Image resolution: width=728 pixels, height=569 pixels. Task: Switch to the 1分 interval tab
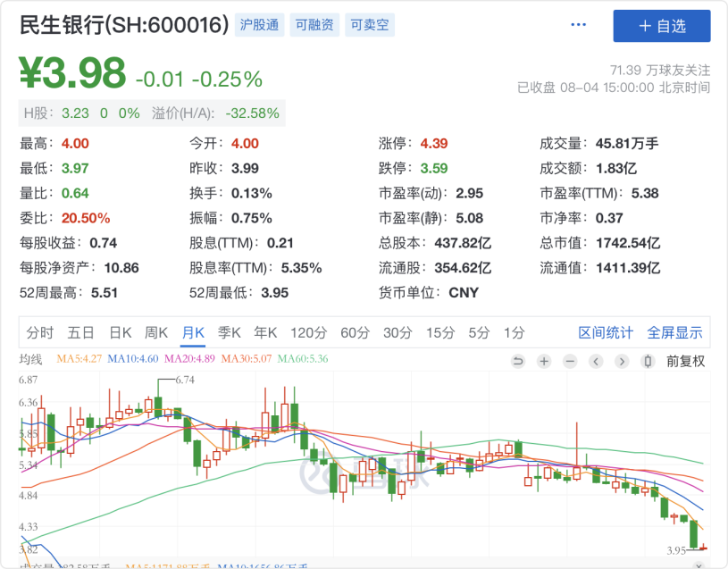515,332
